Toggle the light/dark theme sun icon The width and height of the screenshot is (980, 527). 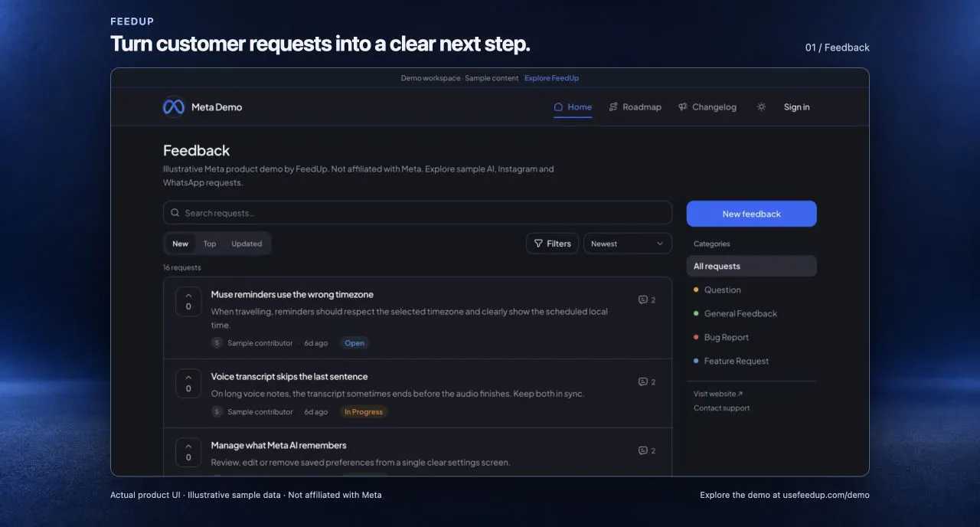(x=761, y=107)
